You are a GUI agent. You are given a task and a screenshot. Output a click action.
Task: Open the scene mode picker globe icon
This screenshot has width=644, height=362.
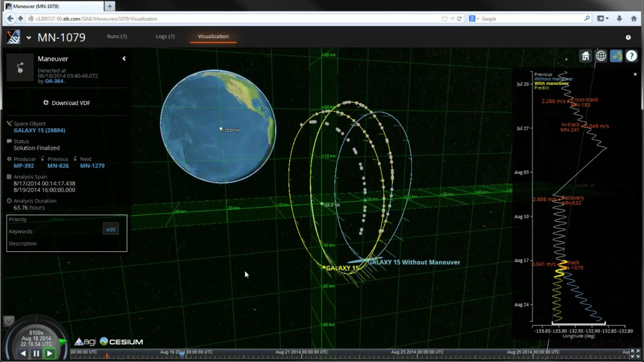coord(601,56)
